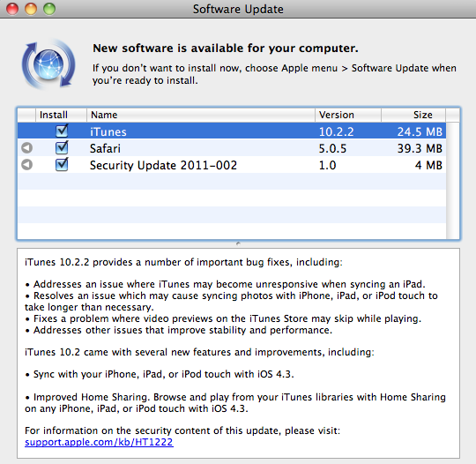Click the iTunes version 10.2.2 cell
This screenshot has height=464, width=476.
tap(337, 131)
